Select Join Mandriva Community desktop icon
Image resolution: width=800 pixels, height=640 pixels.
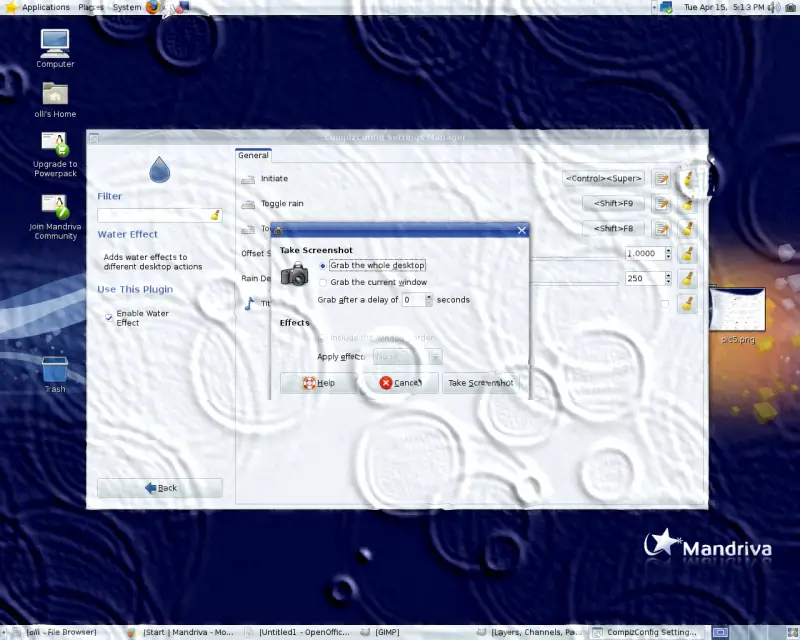pos(55,217)
